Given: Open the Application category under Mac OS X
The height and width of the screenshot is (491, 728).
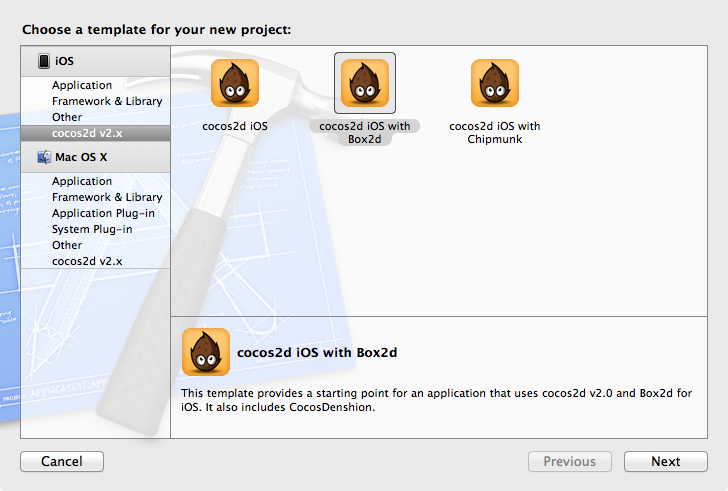Looking at the screenshot, I should pyautogui.click(x=82, y=181).
